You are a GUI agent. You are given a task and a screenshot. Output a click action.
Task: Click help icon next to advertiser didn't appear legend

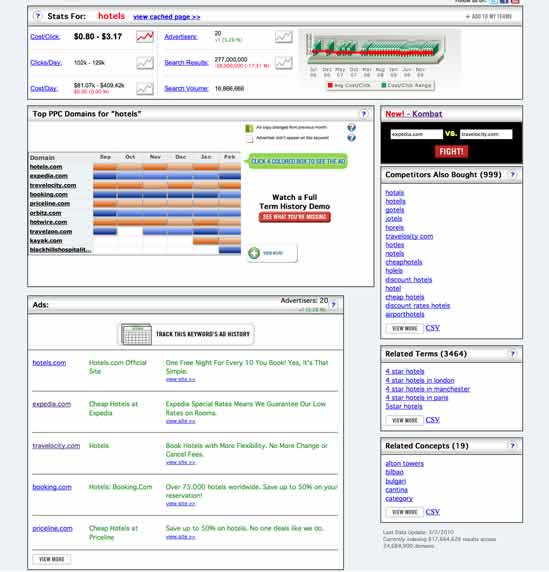point(351,138)
